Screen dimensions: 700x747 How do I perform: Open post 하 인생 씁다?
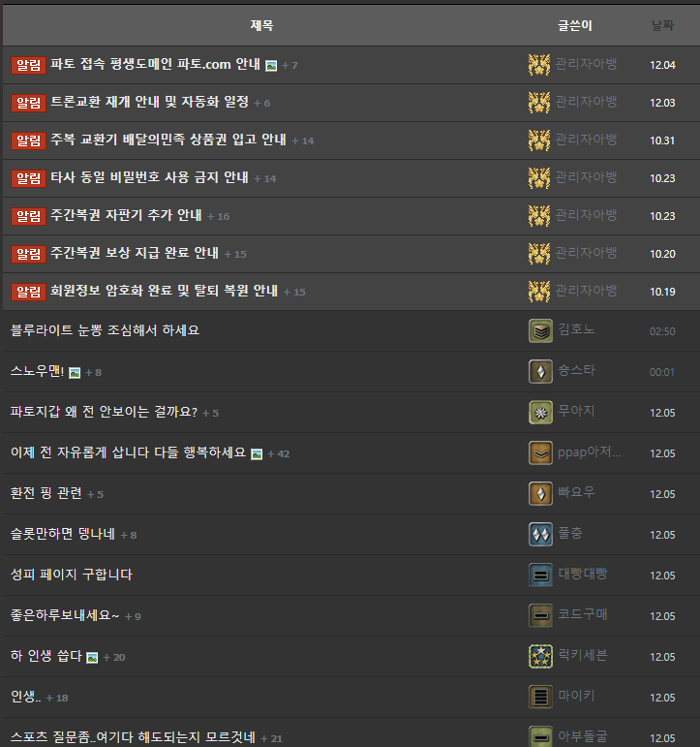point(46,657)
